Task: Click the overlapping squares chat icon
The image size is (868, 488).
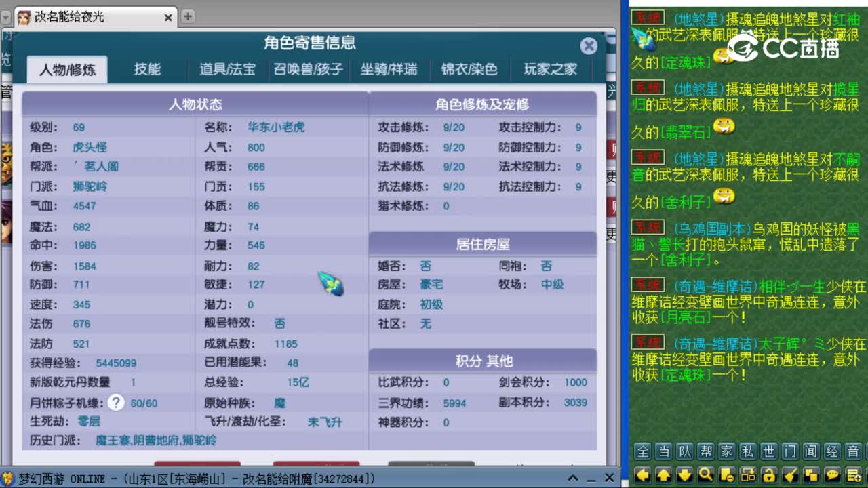Action: pyautogui.click(x=811, y=474)
